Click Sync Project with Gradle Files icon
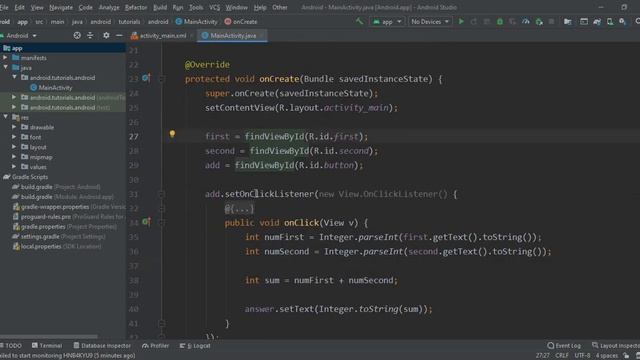The image size is (640, 360). tap(597, 22)
